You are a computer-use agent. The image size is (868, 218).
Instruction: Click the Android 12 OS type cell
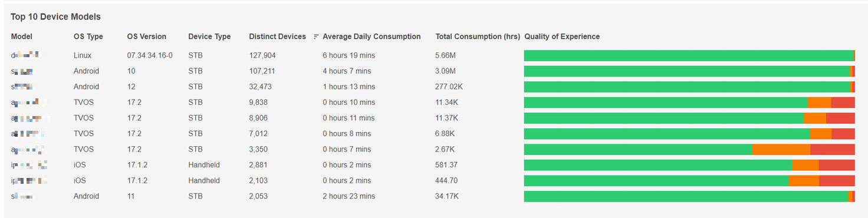point(86,87)
